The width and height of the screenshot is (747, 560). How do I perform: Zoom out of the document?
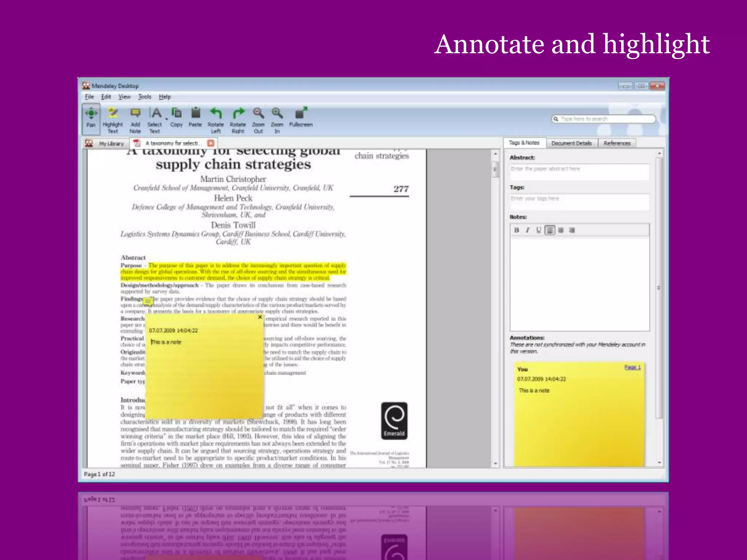coord(258,120)
